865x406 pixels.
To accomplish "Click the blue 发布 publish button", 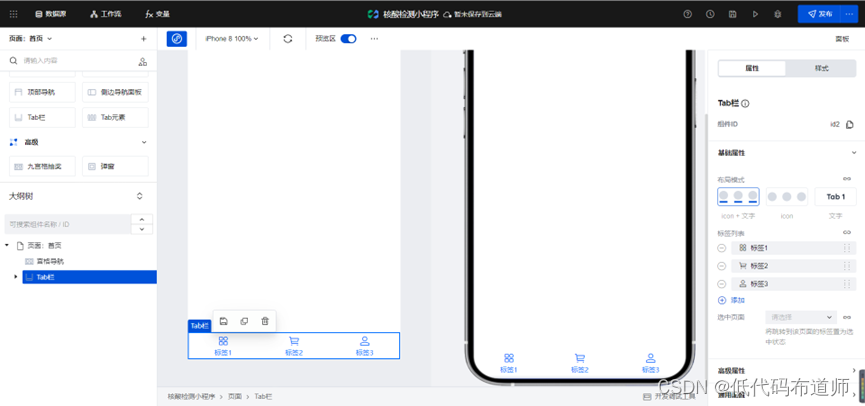I will tap(819, 14).
